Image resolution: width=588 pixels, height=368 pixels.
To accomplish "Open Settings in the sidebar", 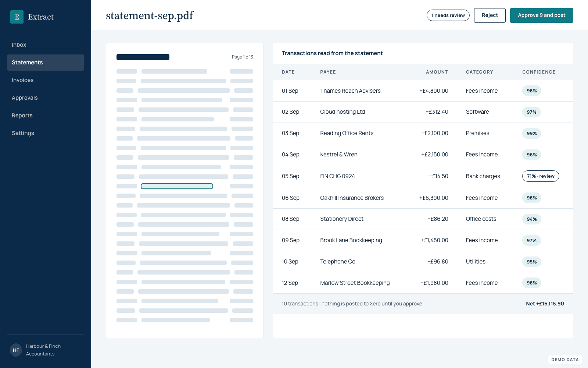I will [x=46, y=133].
